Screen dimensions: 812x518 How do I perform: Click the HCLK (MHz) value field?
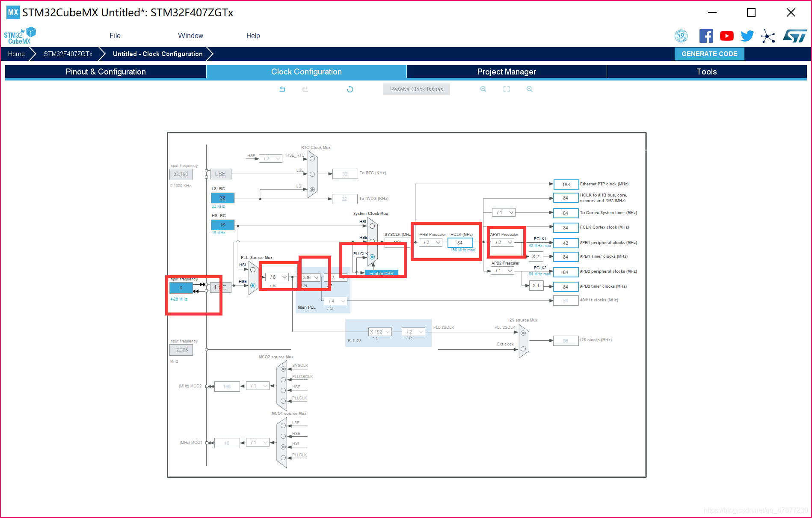tap(460, 243)
